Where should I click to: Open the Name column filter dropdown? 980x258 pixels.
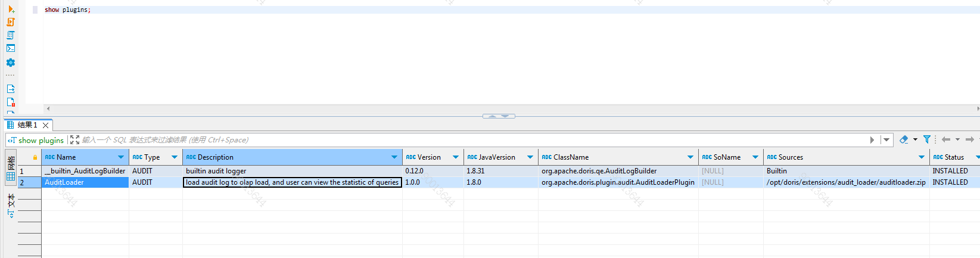pos(122,157)
